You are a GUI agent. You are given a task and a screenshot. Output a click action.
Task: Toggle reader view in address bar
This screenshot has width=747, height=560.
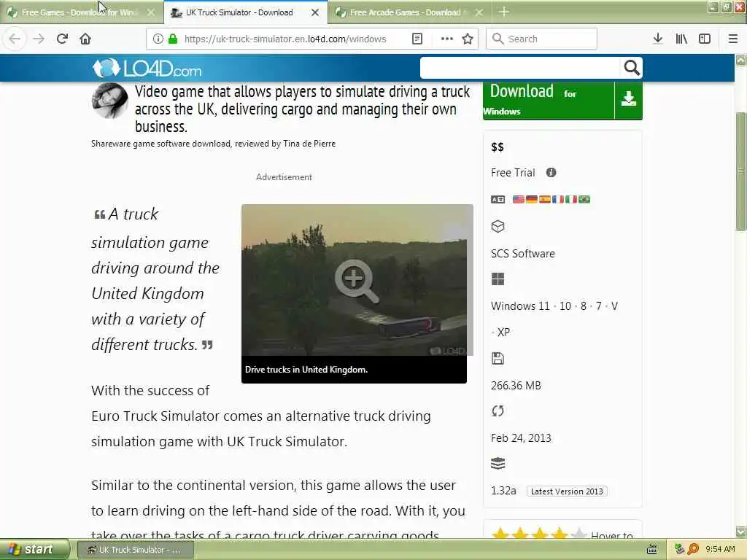click(417, 39)
